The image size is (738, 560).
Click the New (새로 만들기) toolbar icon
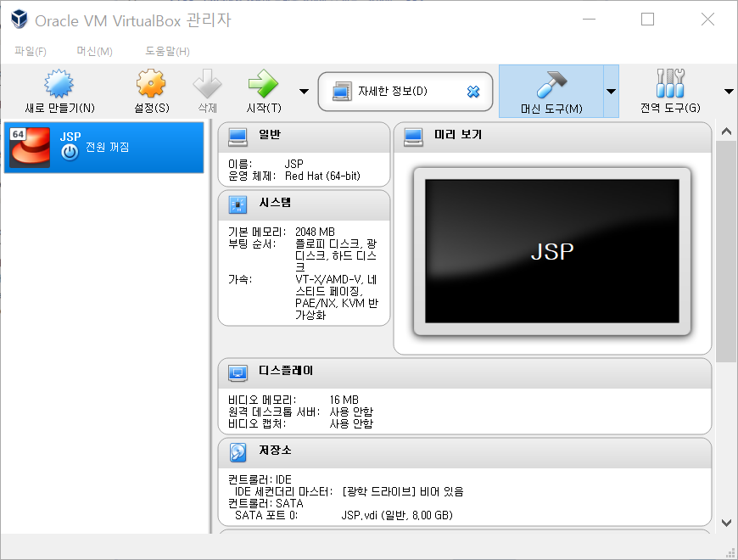point(59,83)
